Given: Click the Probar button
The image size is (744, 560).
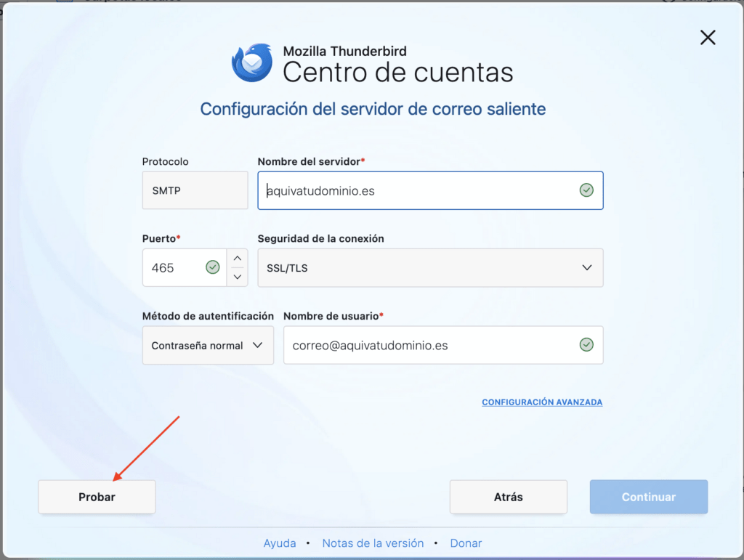Looking at the screenshot, I should [x=97, y=497].
